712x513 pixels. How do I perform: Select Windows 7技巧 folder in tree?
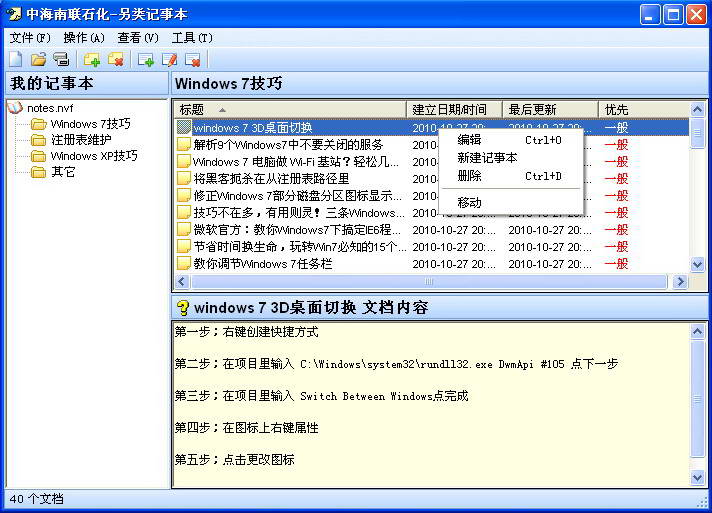(90, 123)
